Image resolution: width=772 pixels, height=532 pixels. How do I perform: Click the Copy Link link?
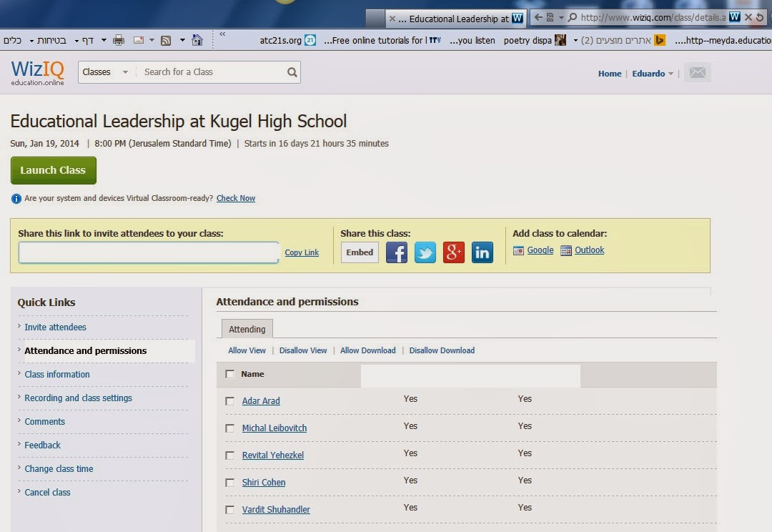[x=302, y=252]
